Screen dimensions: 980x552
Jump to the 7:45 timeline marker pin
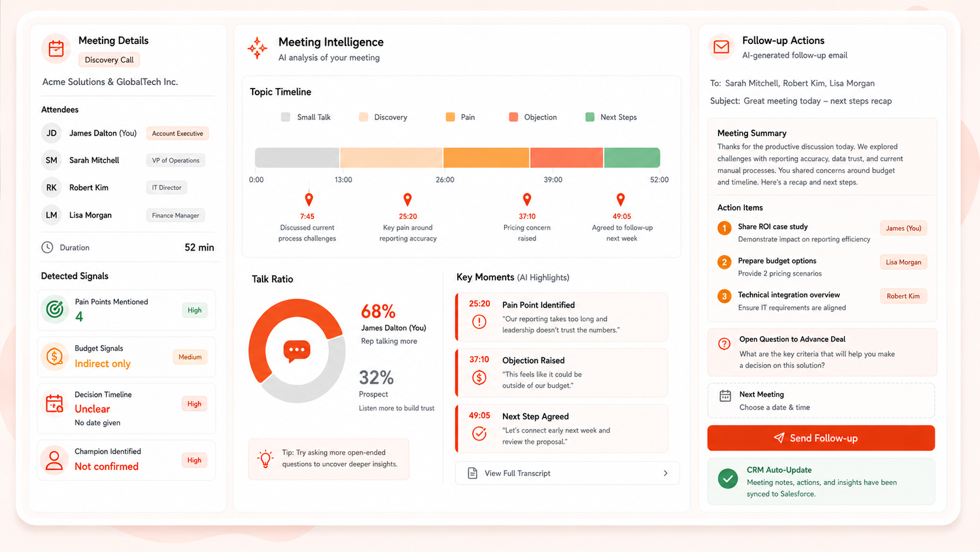[309, 199]
